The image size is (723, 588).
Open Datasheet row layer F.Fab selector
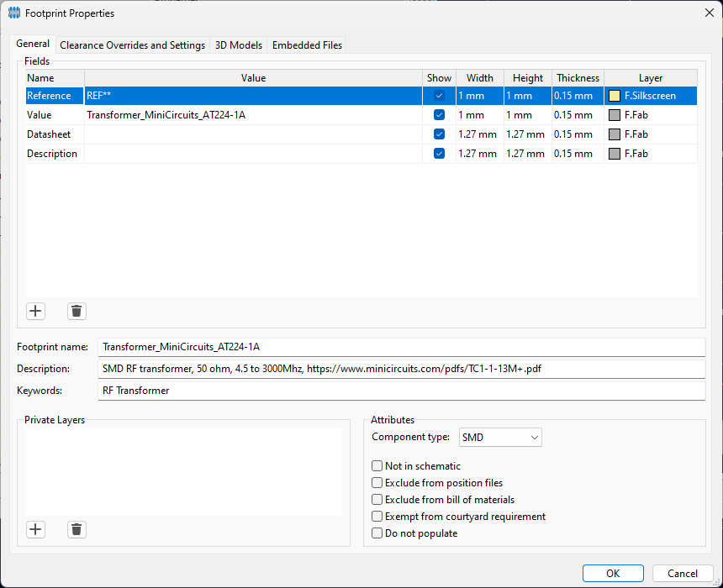[651, 134]
